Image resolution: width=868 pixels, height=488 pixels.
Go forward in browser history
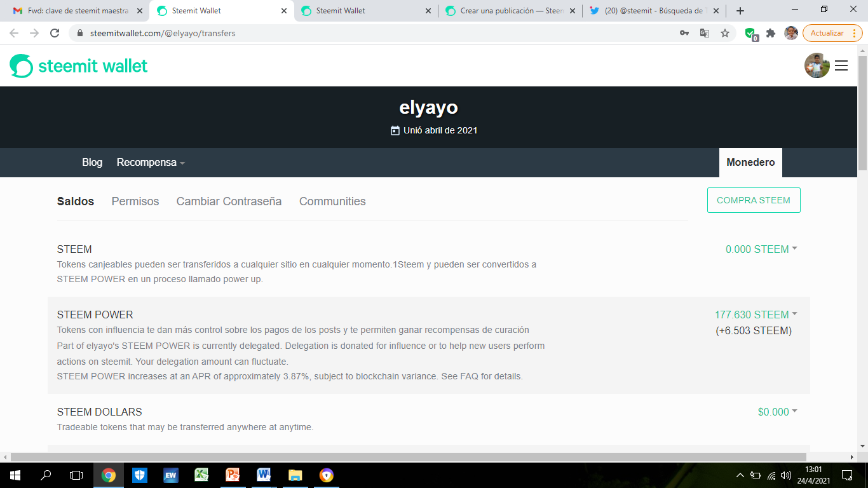[x=34, y=33]
